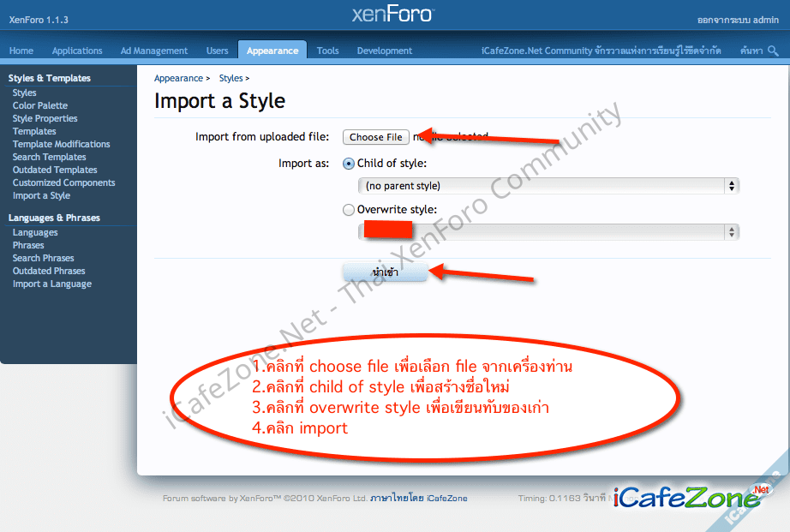
Task: Click the xenForo logo in header
Action: point(393,15)
